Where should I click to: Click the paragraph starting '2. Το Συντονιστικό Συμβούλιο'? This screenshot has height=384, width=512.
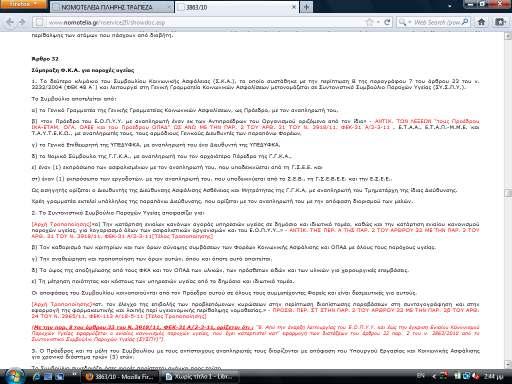118,213
